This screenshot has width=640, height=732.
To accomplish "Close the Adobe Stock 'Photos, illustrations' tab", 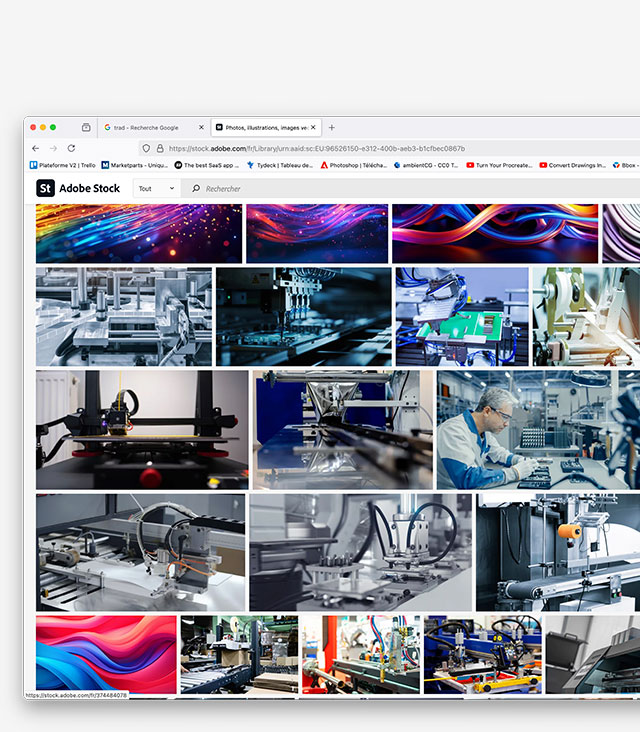I will 313,127.
